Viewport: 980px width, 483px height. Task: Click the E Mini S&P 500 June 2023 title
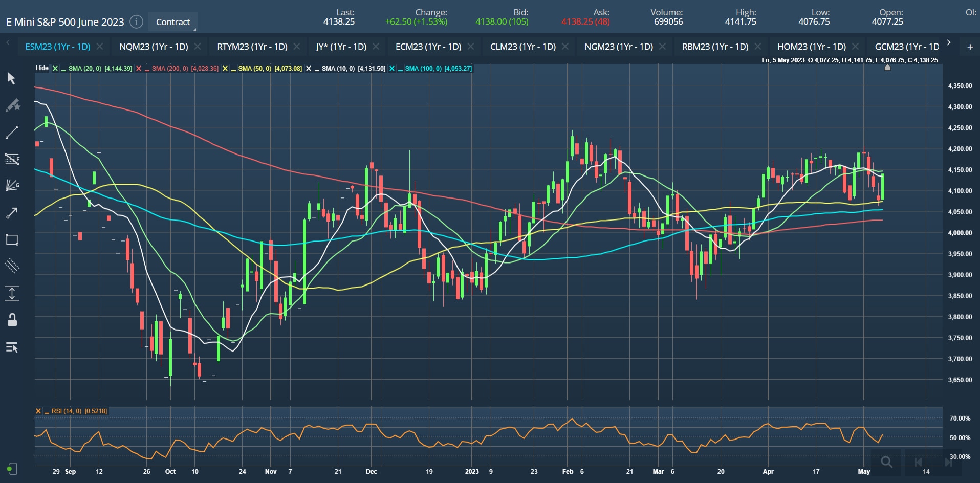point(65,22)
